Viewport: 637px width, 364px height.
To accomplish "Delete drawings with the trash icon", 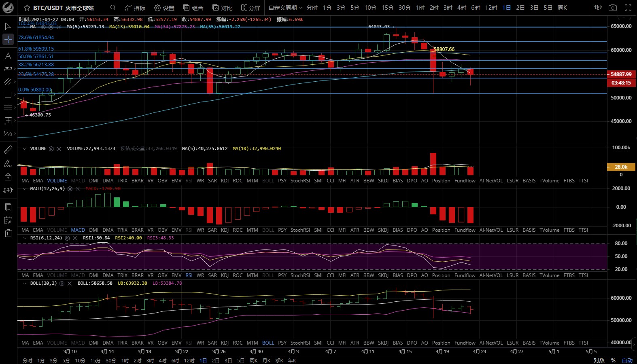I will [8, 233].
